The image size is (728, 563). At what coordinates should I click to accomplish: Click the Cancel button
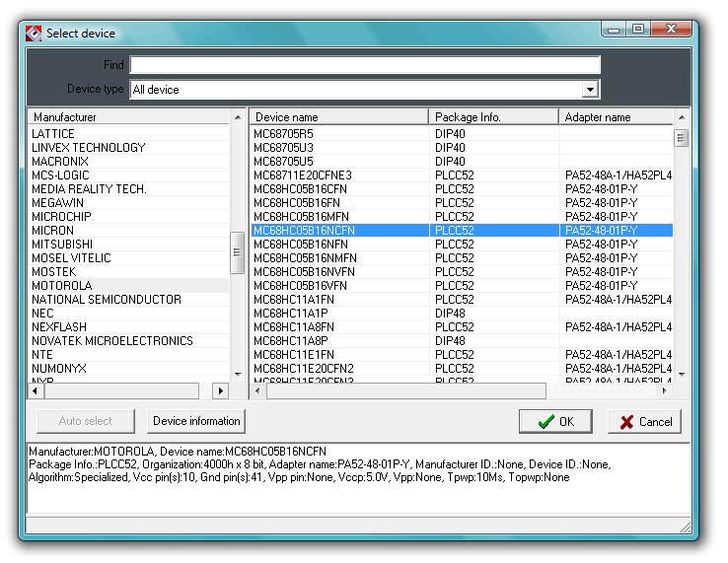tap(644, 421)
